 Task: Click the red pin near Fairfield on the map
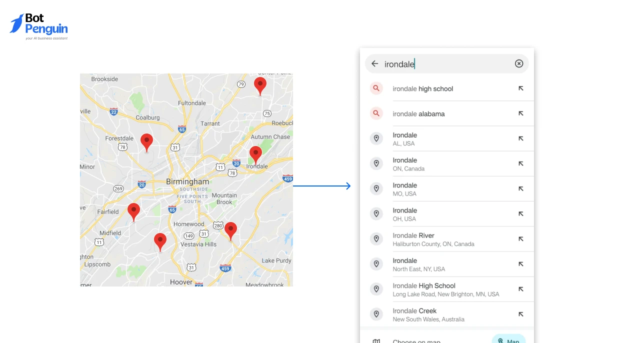(133, 211)
